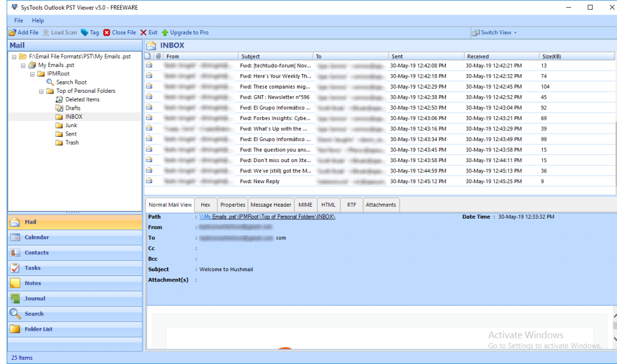Sort emails by Received column header
This screenshot has height=364, width=617.
[501, 57]
